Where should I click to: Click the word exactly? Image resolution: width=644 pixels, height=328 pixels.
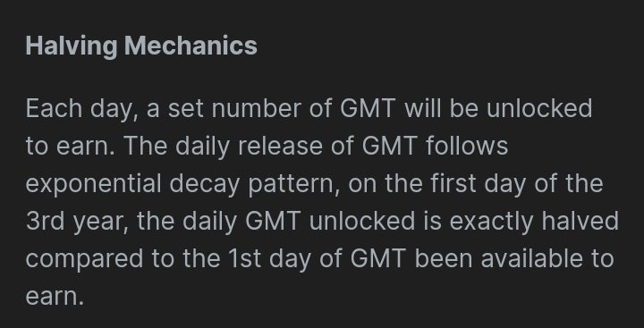[491, 223]
